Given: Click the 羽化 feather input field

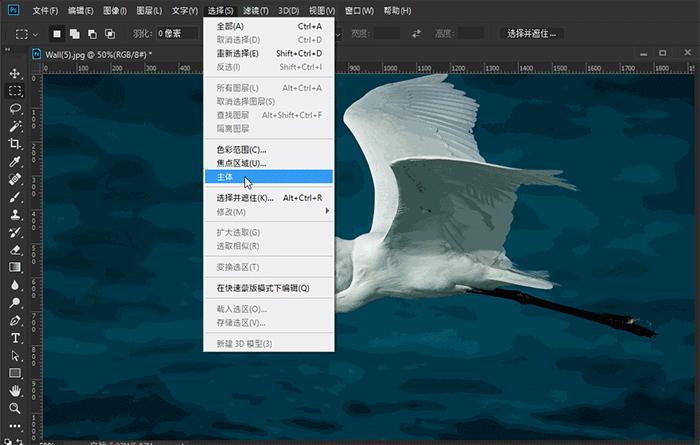Looking at the screenshot, I should coord(177,33).
